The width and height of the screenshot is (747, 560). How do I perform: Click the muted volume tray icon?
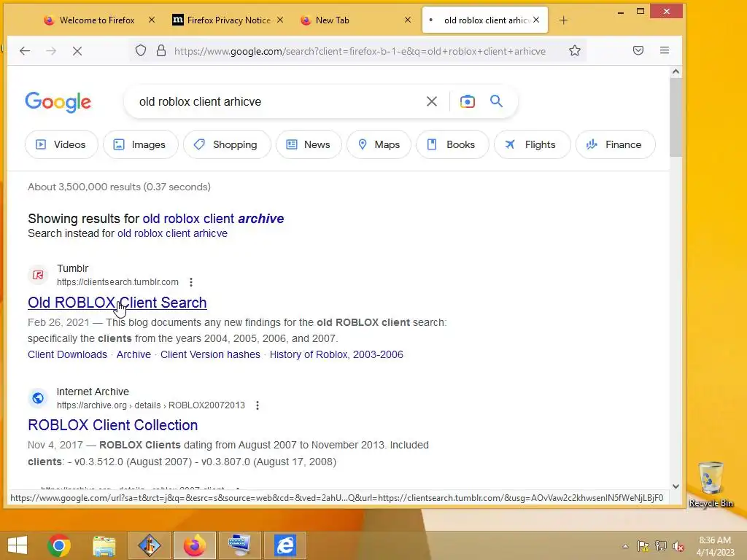(678, 546)
